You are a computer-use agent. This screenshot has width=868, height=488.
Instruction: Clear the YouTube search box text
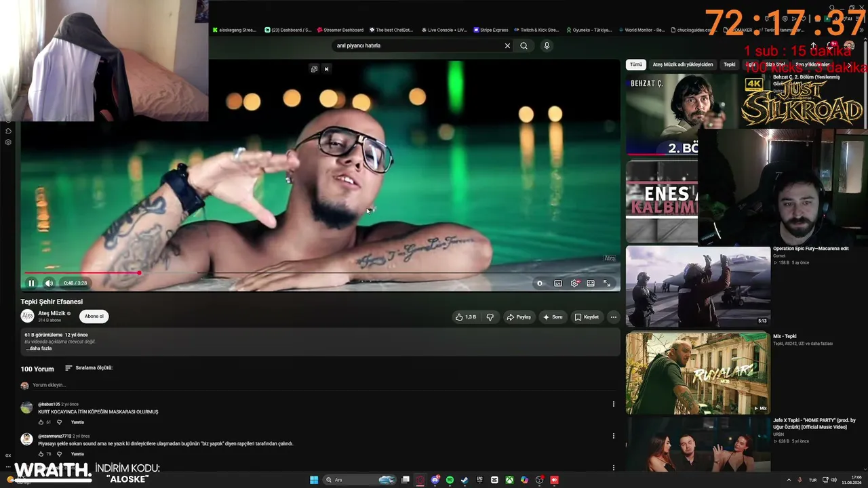(507, 45)
